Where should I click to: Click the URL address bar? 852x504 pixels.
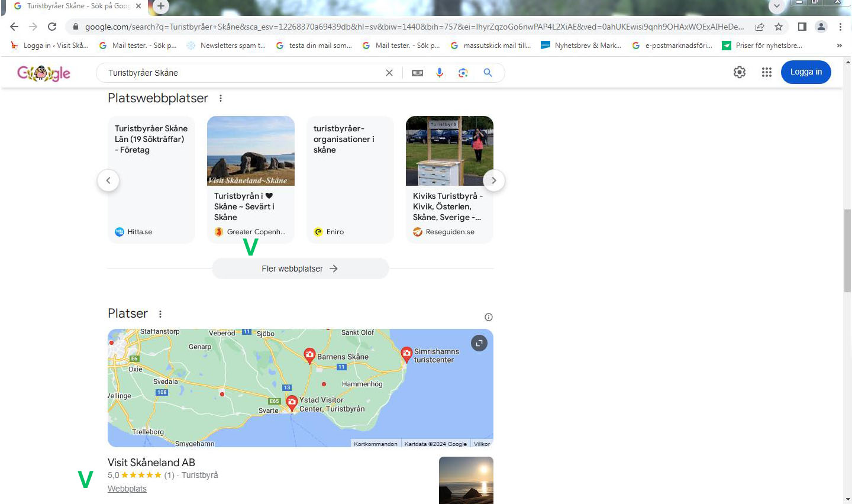414,27
